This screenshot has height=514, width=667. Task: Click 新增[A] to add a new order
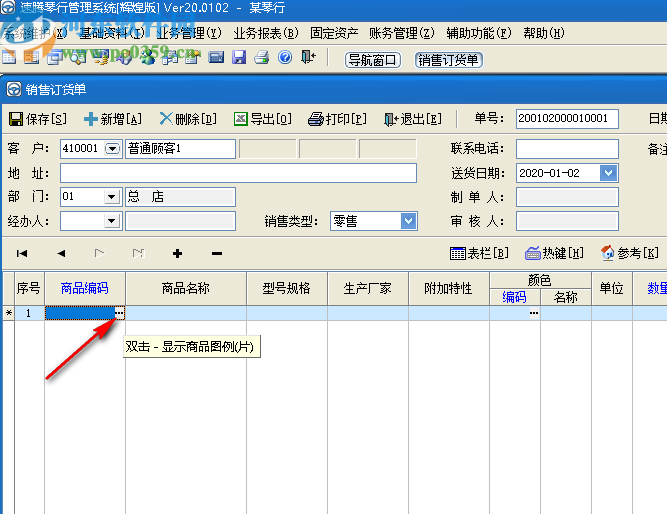pyautogui.click(x=113, y=119)
